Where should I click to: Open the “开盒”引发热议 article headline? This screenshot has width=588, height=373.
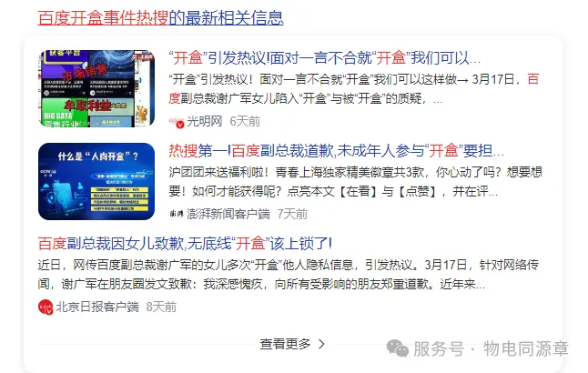[x=324, y=58]
